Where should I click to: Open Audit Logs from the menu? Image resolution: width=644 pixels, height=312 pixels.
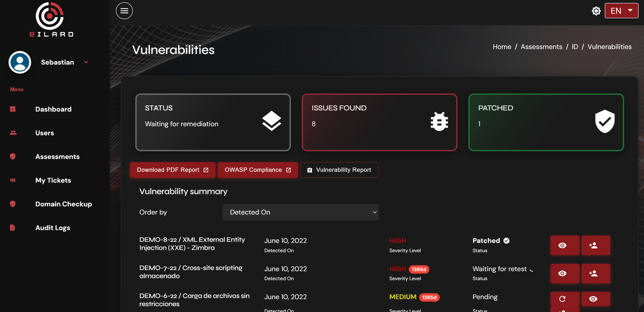coord(53,228)
